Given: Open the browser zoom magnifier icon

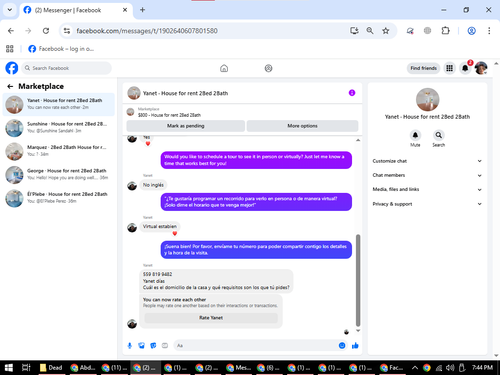Looking at the screenshot, I should [370, 31].
